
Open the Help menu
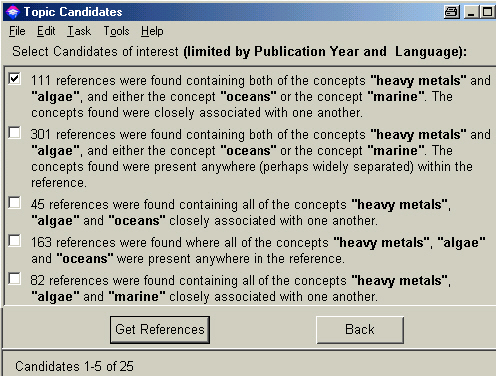click(x=152, y=31)
